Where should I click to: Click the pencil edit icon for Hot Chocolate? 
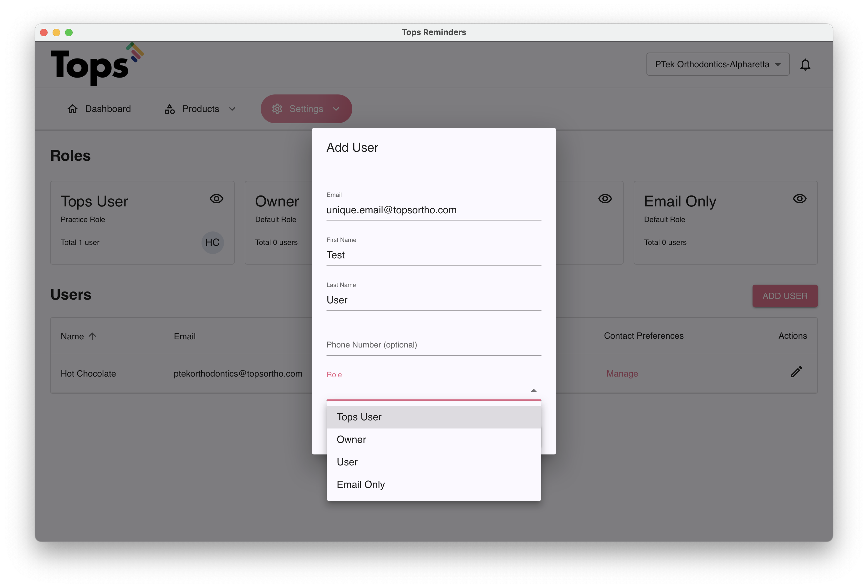[796, 372]
